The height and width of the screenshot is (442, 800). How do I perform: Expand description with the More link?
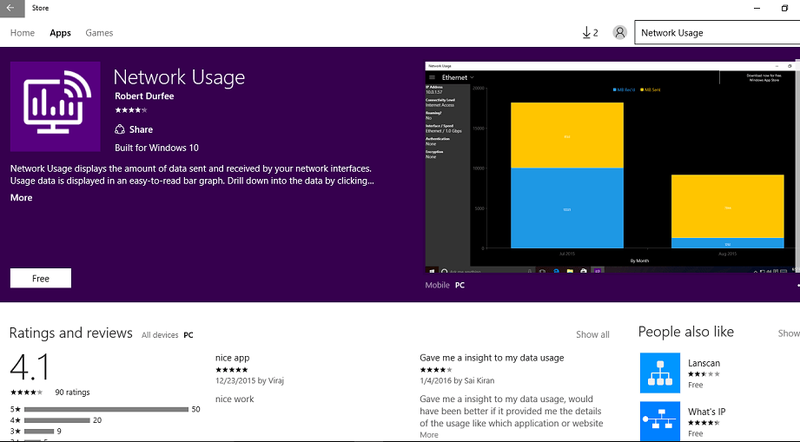(21, 198)
